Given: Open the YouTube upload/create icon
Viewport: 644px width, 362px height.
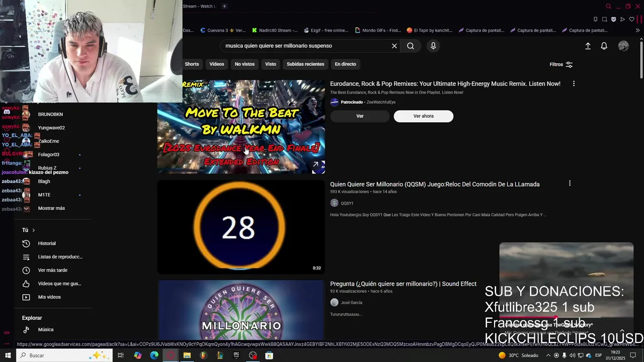Looking at the screenshot, I should coord(588,46).
